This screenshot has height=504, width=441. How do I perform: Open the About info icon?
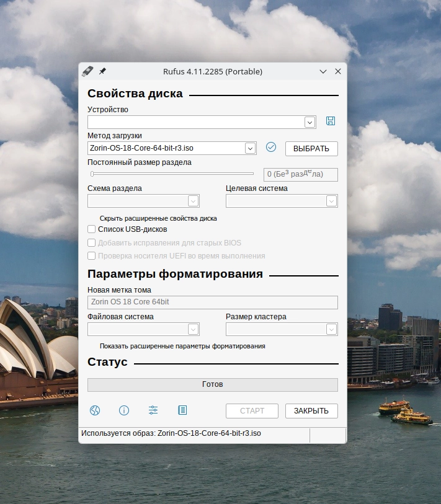[124, 410]
